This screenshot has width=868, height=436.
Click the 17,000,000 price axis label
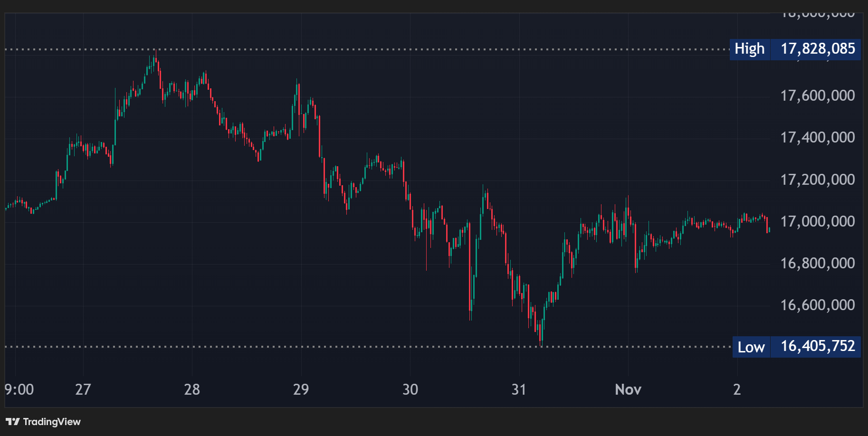817,221
